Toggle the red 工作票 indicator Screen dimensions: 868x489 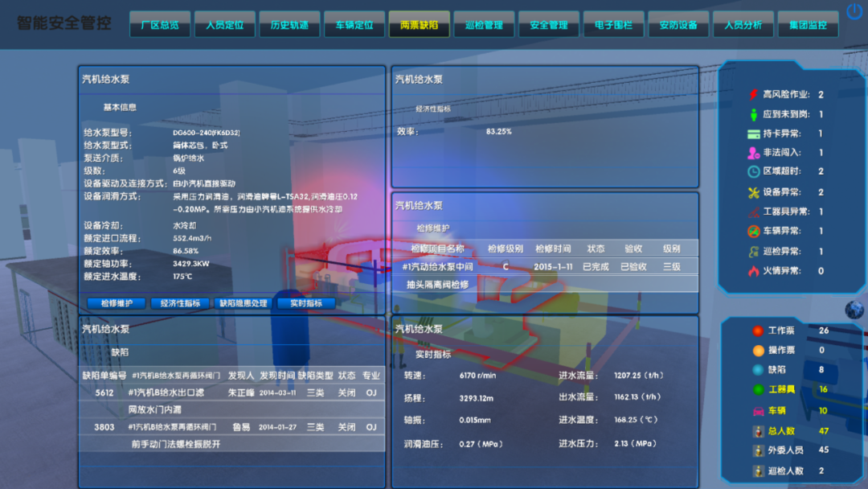757,331
